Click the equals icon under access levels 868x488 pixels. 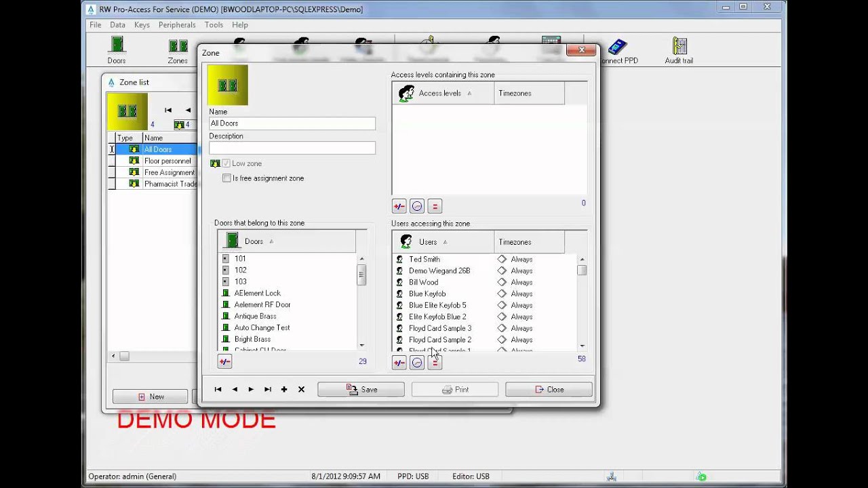435,206
